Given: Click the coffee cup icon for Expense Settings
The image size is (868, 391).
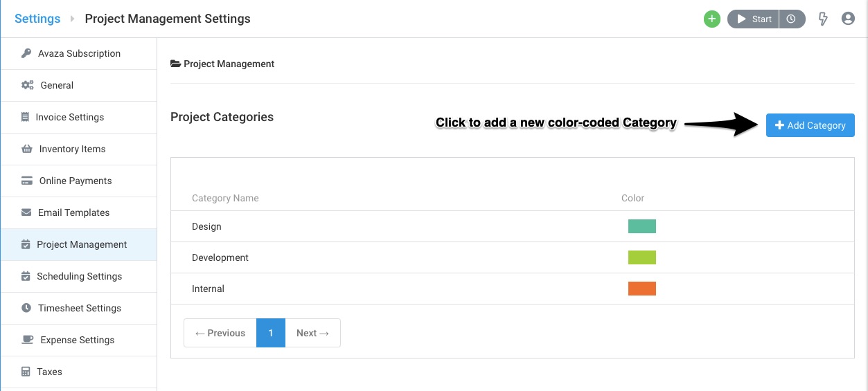Looking at the screenshot, I should point(28,340).
